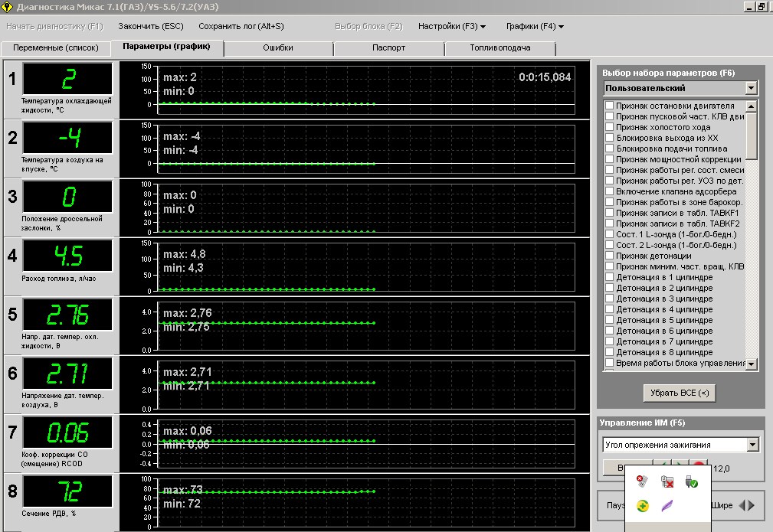Click 'Выбор набора параметров (F6)' heading
Screen dimensions: 773x532
[x=669, y=73]
